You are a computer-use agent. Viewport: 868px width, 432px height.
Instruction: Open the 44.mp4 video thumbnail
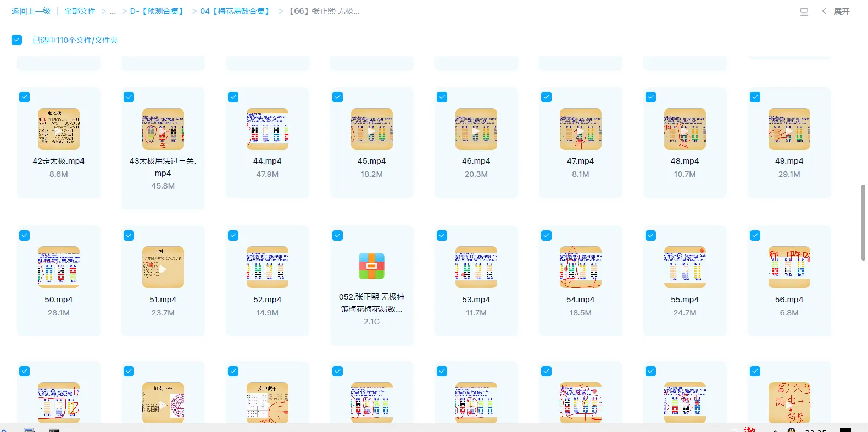268,129
